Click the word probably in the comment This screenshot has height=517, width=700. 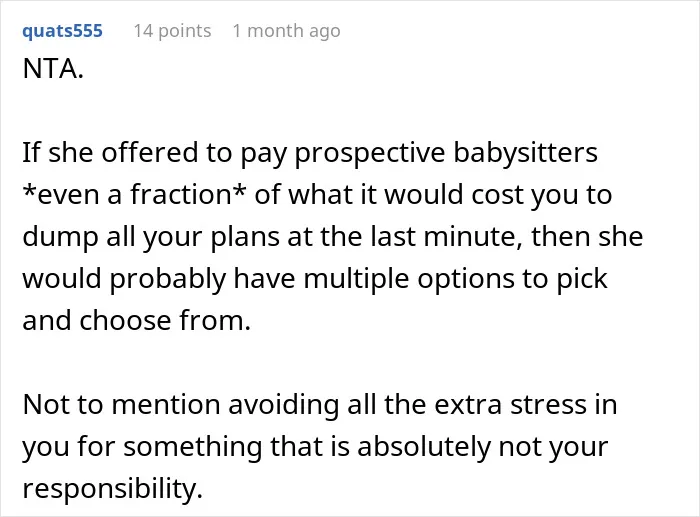[168, 279]
